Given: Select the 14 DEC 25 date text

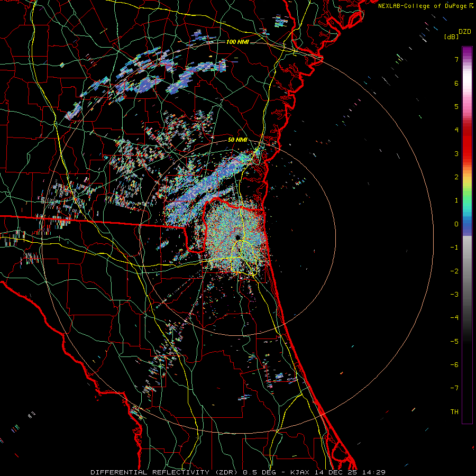Looking at the screenshot, I should tap(336, 472).
